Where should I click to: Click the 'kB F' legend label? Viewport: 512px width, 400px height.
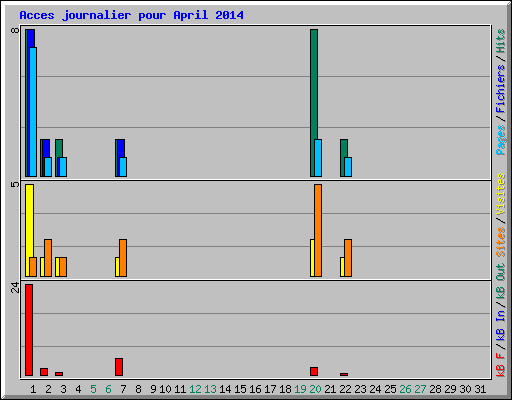tap(501, 365)
